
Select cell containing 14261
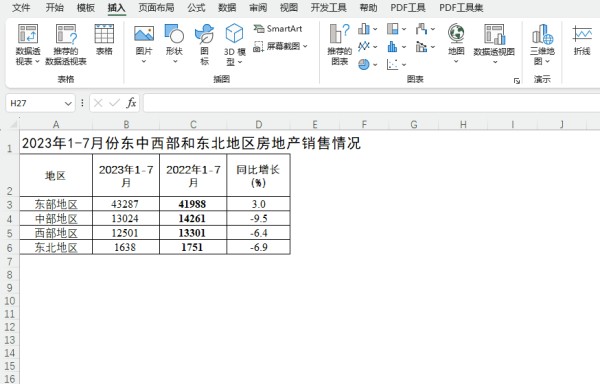[193, 218]
